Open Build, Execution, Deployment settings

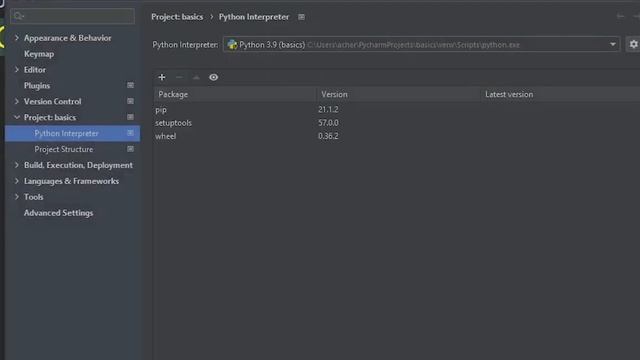pos(78,165)
